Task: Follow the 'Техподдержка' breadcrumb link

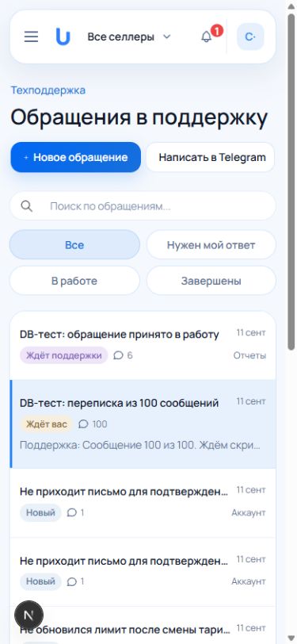Action: pyautogui.click(x=48, y=90)
